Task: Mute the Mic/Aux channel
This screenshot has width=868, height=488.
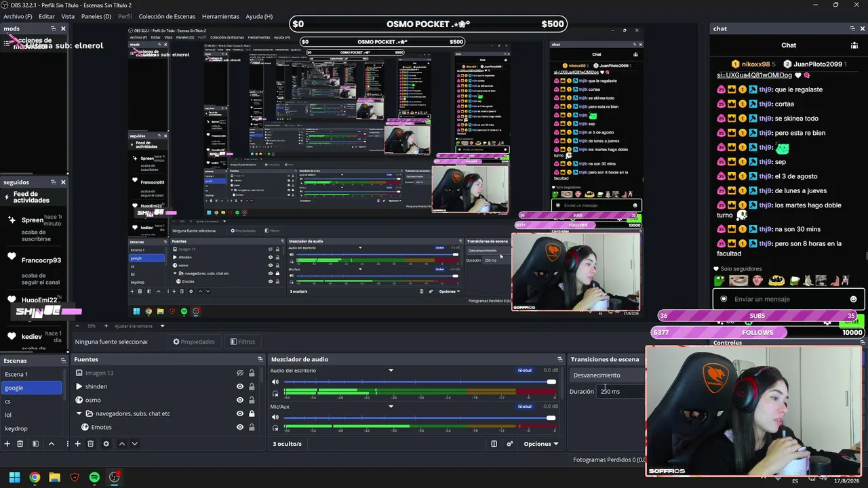Action: click(x=275, y=418)
